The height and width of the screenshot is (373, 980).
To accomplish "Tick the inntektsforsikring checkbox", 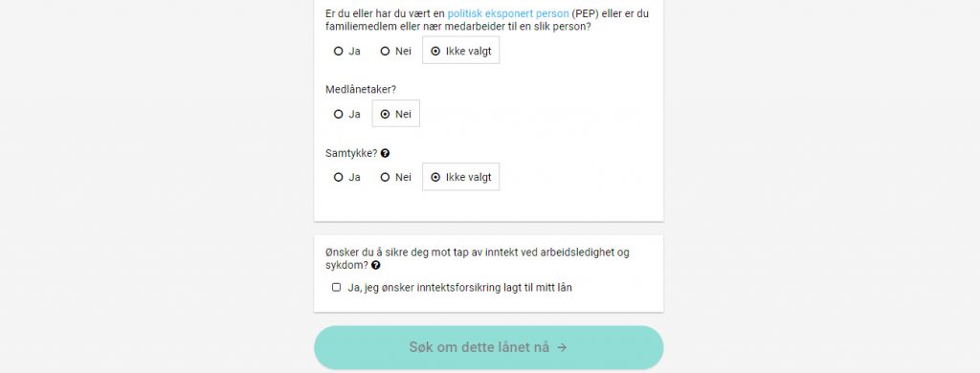I will (x=336, y=288).
